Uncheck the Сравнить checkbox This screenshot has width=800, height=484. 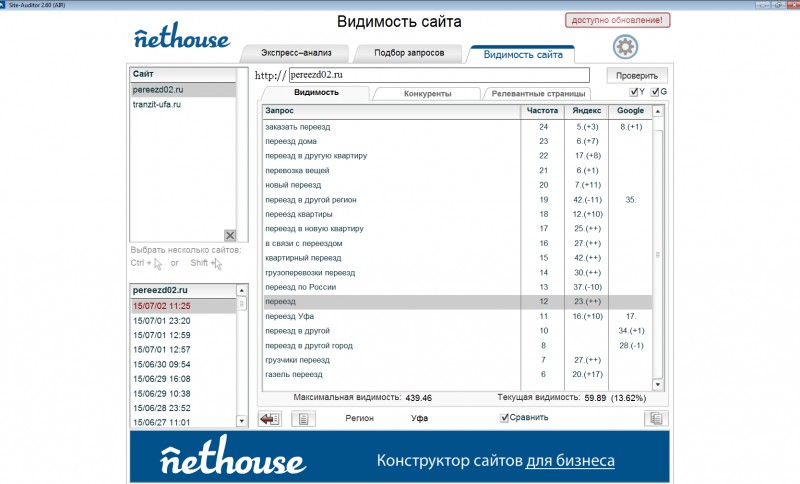[x=505, y=418]
